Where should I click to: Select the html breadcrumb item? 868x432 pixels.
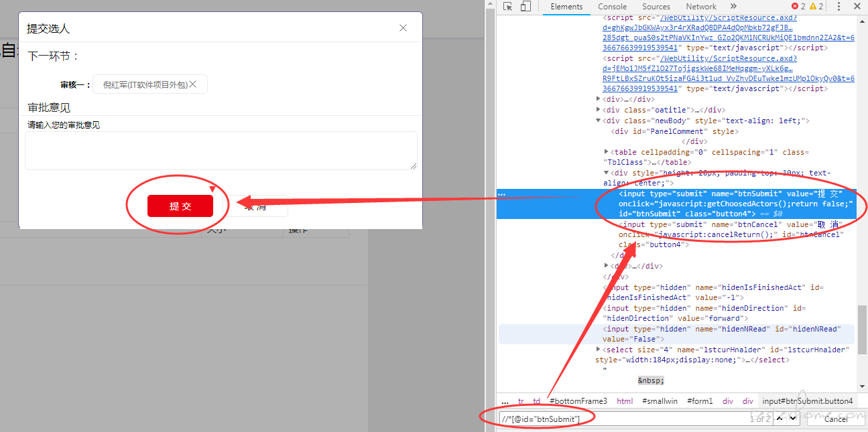625,401
